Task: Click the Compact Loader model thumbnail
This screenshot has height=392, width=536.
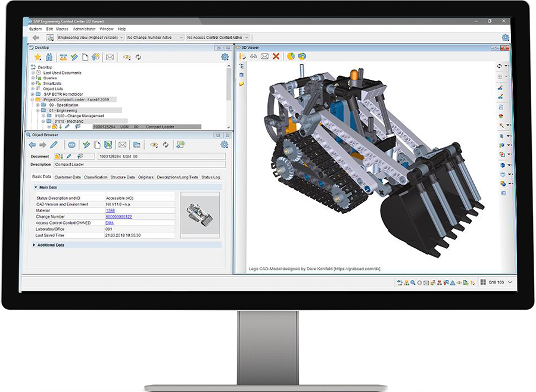Action: 200,214
